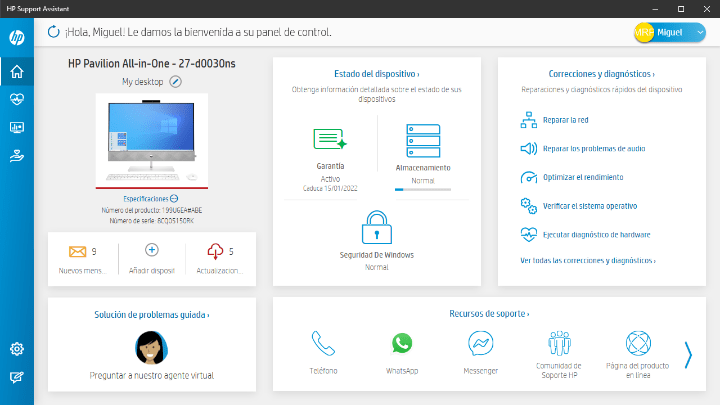Click the hardware diagnostics heart icon
Image resolution: width=720 pixels, height=405 pixels.
pyautogui.click(x=529, y=235)
